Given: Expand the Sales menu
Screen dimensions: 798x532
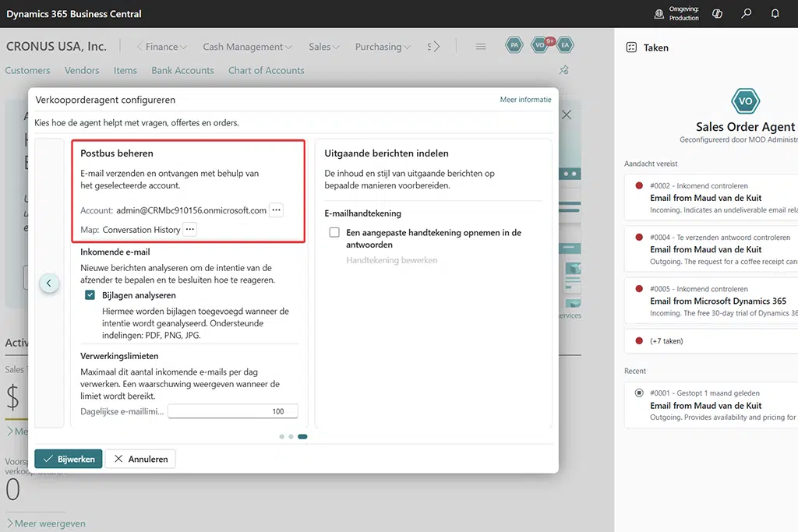Looking at the screenshot, I should [323, 47].
